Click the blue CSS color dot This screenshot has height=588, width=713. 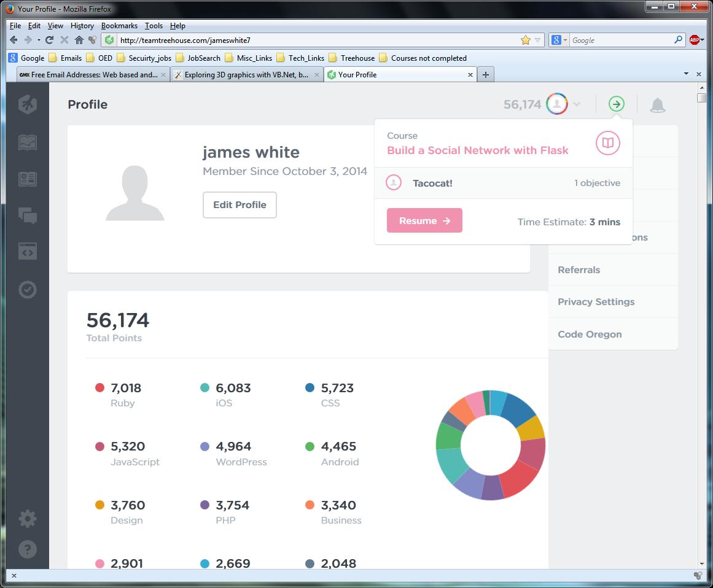pyautogui.click(x=310, y=388)
